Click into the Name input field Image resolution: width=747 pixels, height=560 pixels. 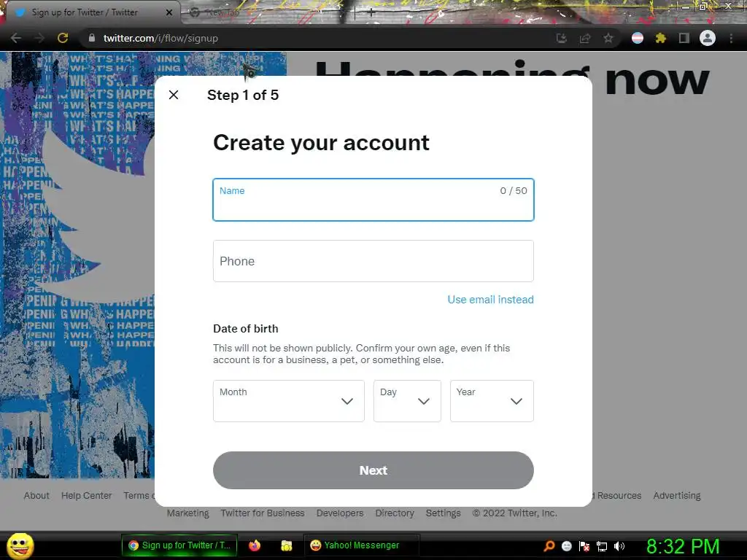point(373,200)
